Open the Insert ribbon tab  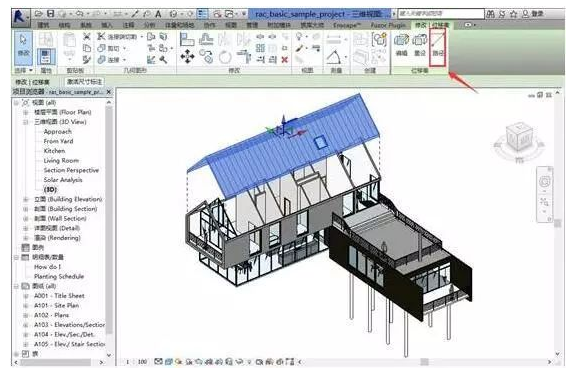pyautogui.click(x=107, y=25)
